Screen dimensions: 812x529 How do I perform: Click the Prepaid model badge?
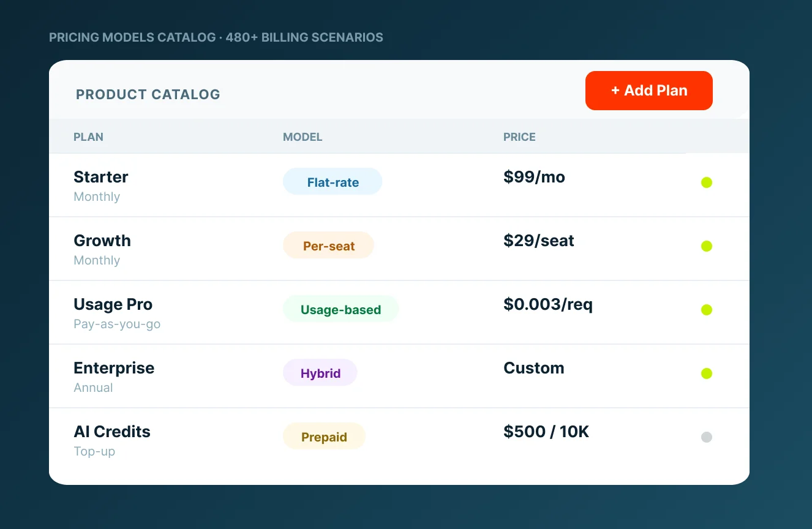tap(324, 437)
